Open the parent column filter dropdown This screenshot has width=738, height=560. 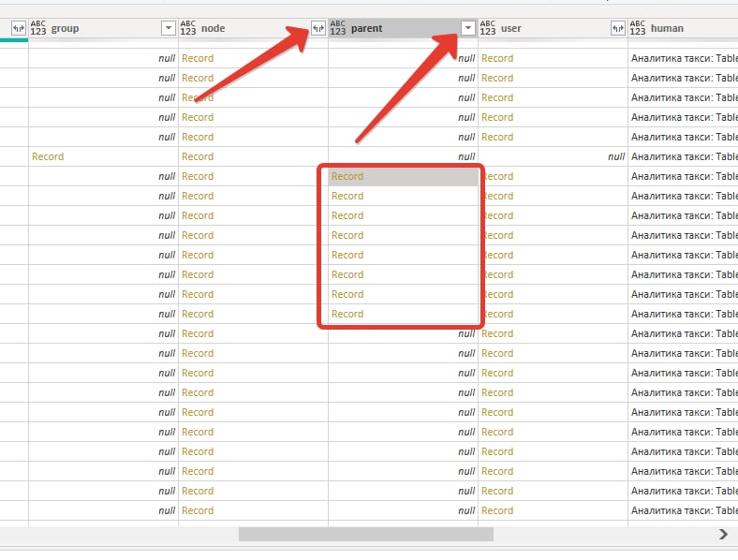point(468,28)
